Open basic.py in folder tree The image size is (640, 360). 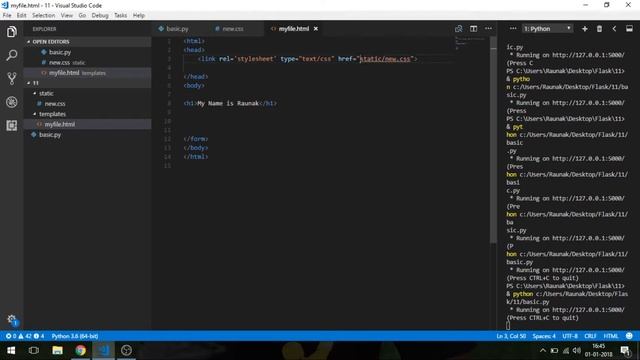point(88,135)
